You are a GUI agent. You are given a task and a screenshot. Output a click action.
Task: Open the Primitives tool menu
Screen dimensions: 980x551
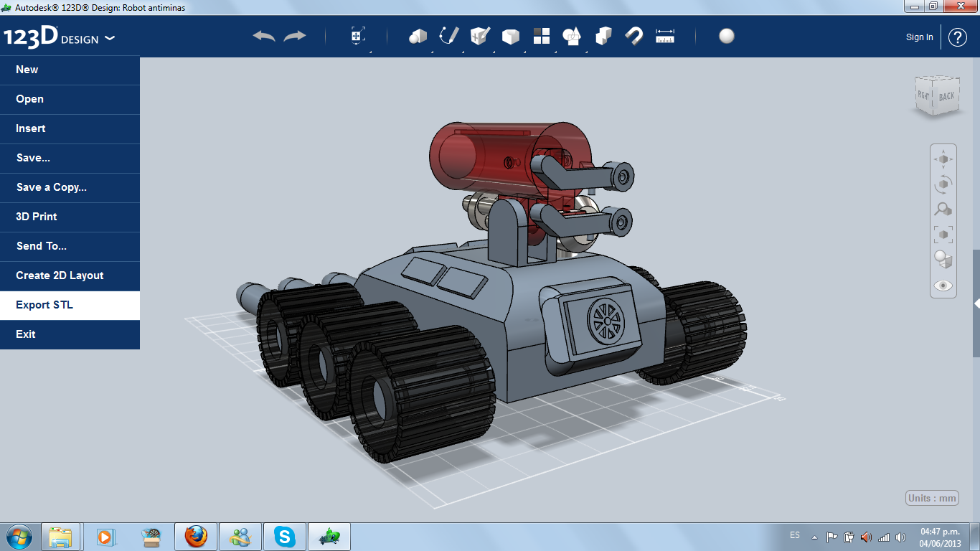pyautogui.click(x=418, y=37)
